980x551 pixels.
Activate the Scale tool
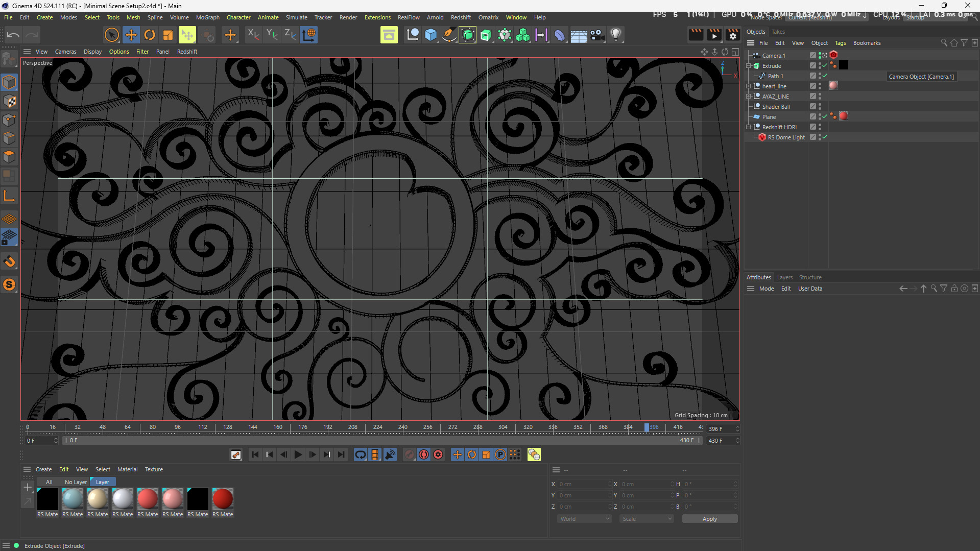168,35
